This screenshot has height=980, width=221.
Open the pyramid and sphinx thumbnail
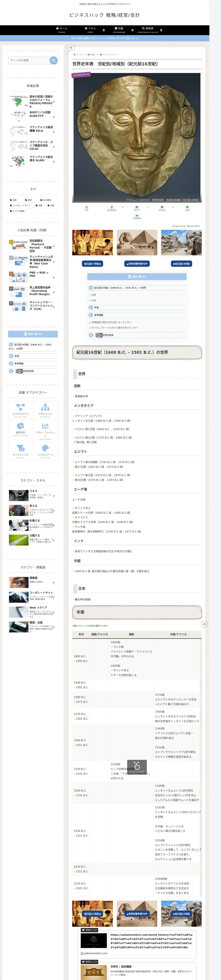pyautogui.click(x=137, y=242)
